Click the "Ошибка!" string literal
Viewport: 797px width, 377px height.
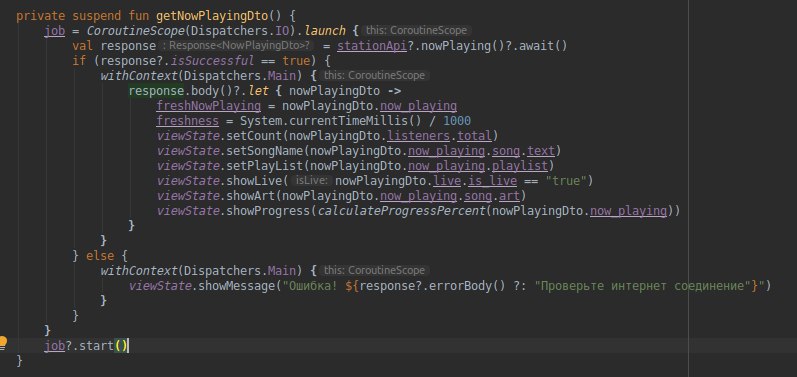click(x=310, y=286)
